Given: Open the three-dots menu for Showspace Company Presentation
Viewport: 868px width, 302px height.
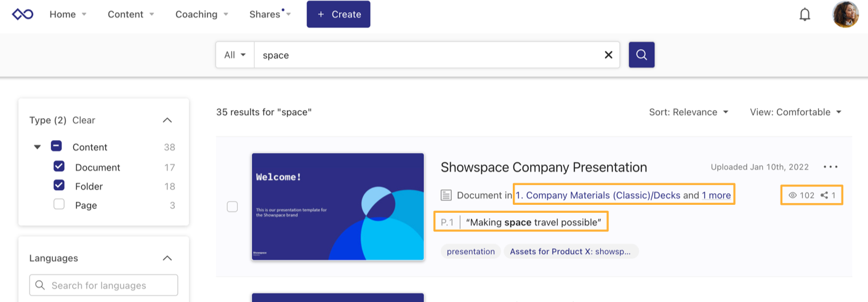Looking at the screenshot, I should click(x=830, y=167).
